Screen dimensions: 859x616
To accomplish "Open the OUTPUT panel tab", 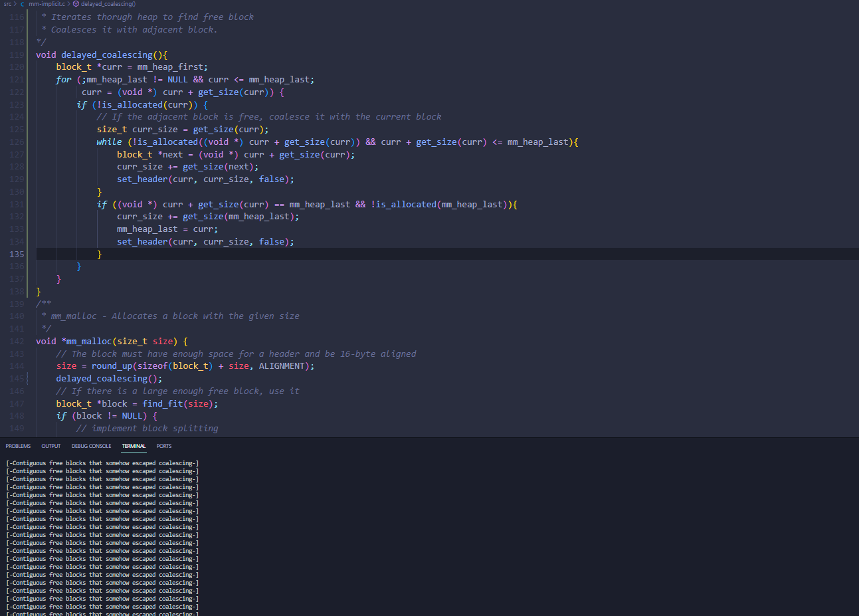I will click(50, 446).
